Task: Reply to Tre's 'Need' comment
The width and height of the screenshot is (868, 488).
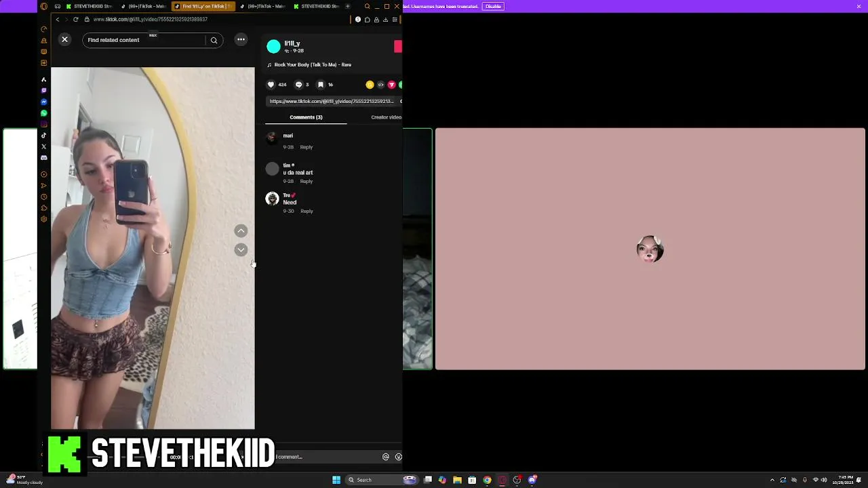Action: click(x=307, y=211)
